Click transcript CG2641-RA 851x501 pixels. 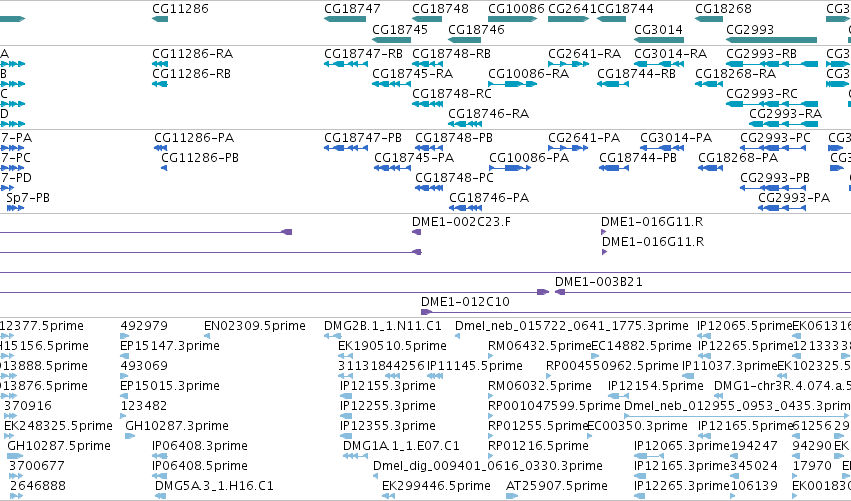[x=585, y=54]
